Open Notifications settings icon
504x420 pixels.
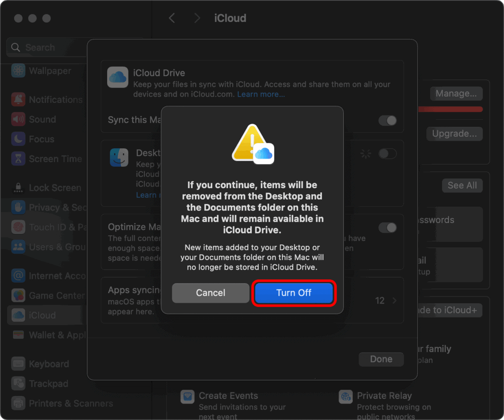(18, 100)
